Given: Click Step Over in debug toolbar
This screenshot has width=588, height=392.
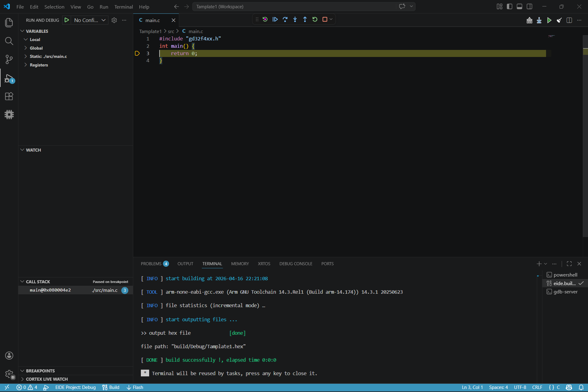Looking at the screenshot, I should point(285,19).
